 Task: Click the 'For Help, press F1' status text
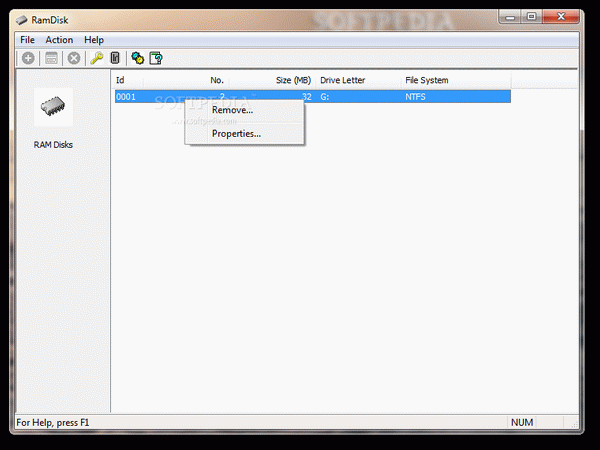coord(53,422)
